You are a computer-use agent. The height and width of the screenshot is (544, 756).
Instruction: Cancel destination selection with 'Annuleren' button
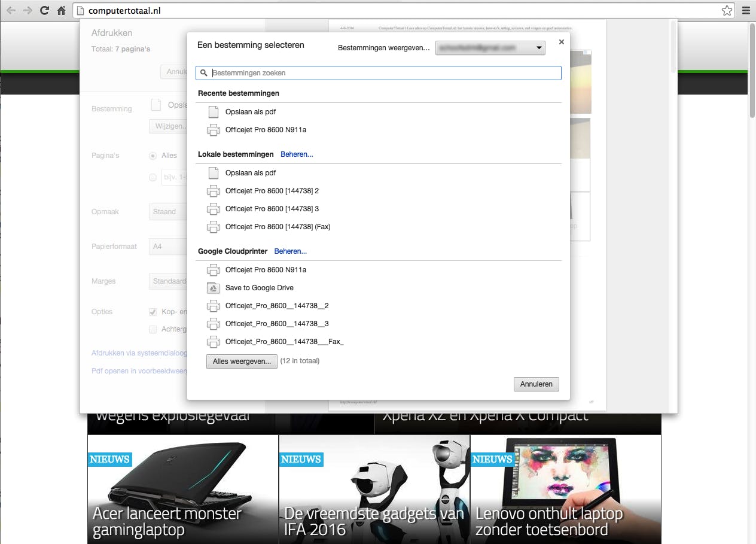coord(536,384)
